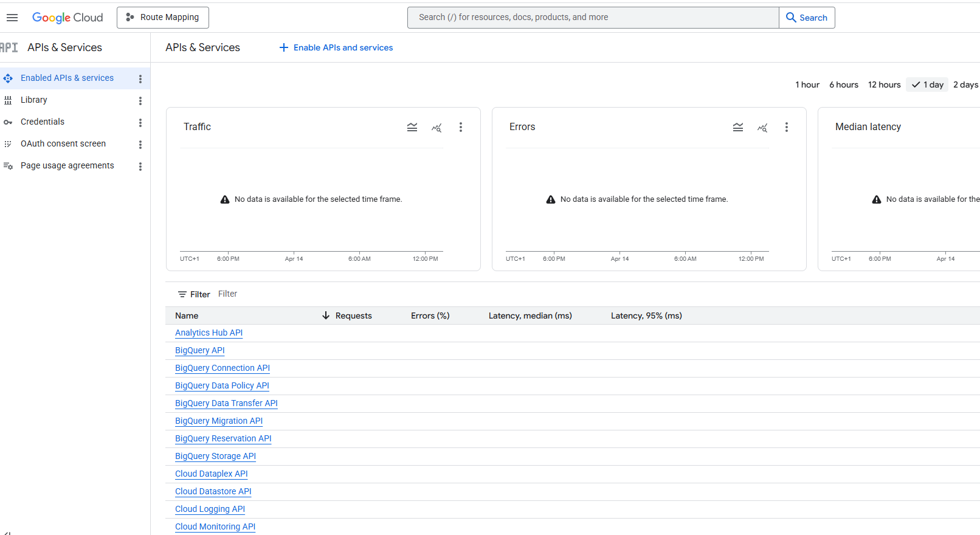
Task: Select the 1 hour time range
Action: click(807, 85)
